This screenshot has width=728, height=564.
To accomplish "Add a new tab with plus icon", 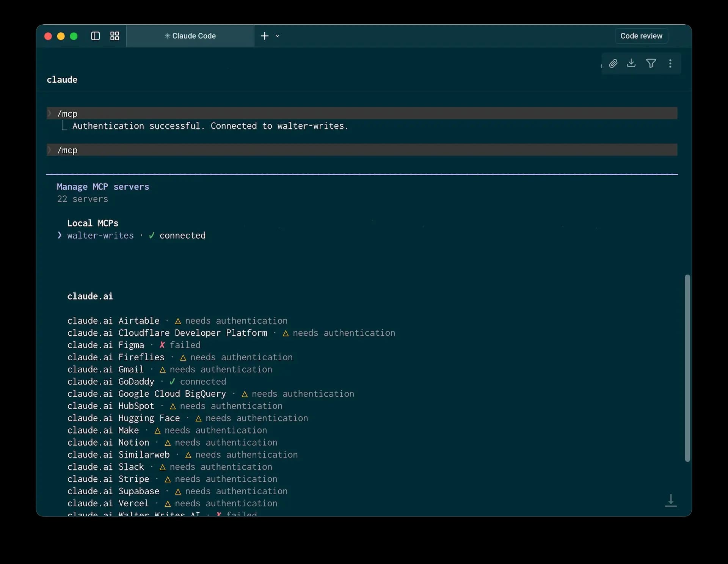I will point(265,36).
